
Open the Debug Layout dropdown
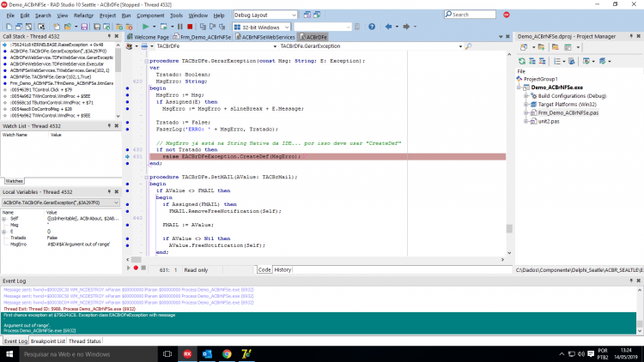point(294,15)
